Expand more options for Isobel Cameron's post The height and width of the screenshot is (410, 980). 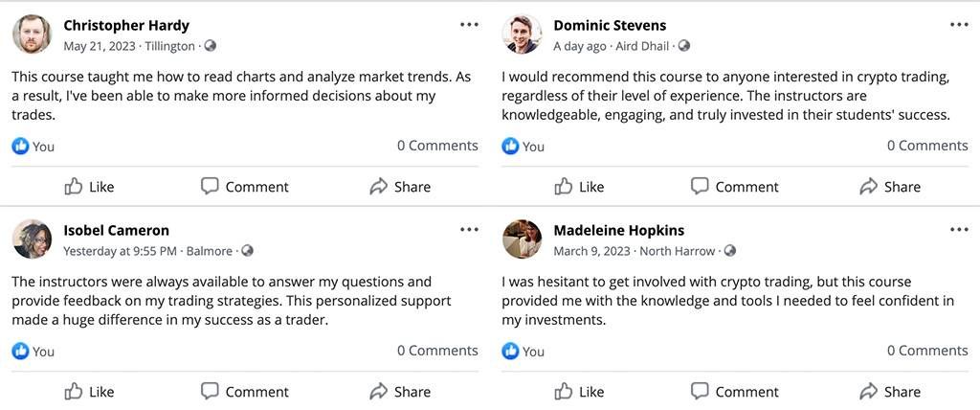click(469, 230)
